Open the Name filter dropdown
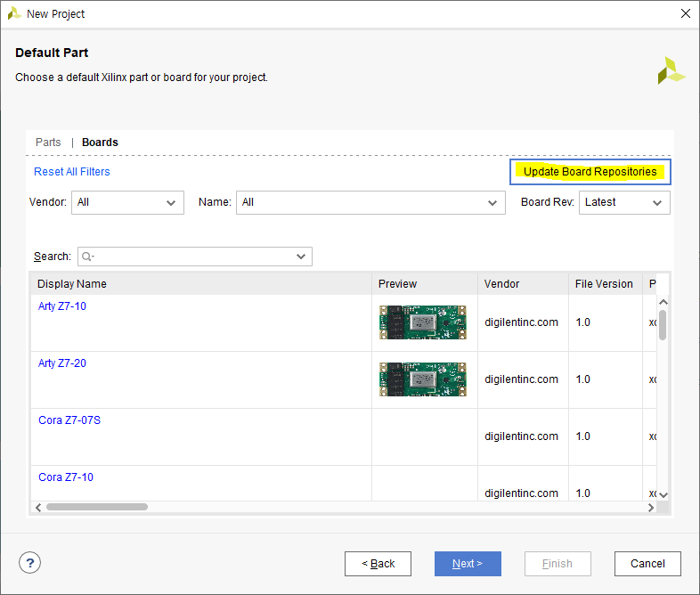700x595 pixels. (370, 203)
